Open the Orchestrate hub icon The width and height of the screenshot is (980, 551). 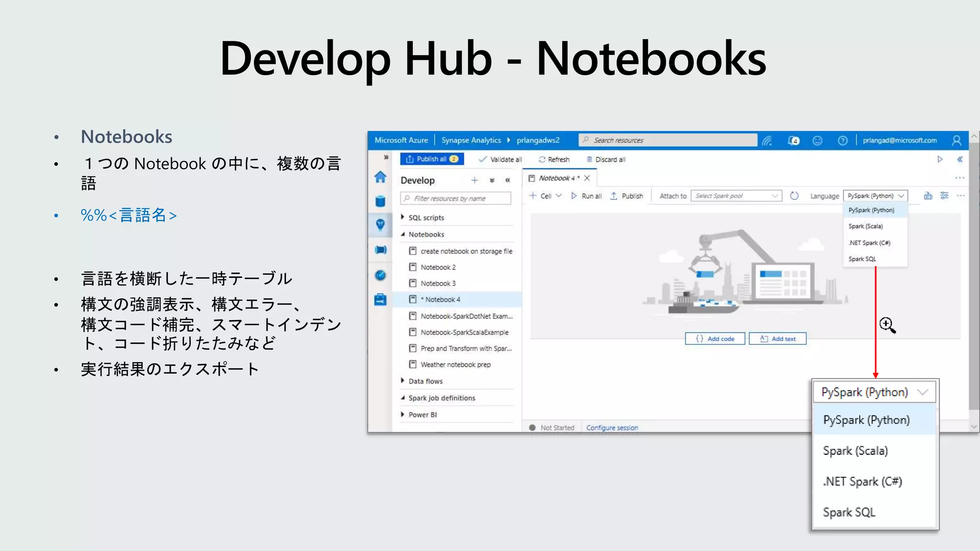pos(380,250)
